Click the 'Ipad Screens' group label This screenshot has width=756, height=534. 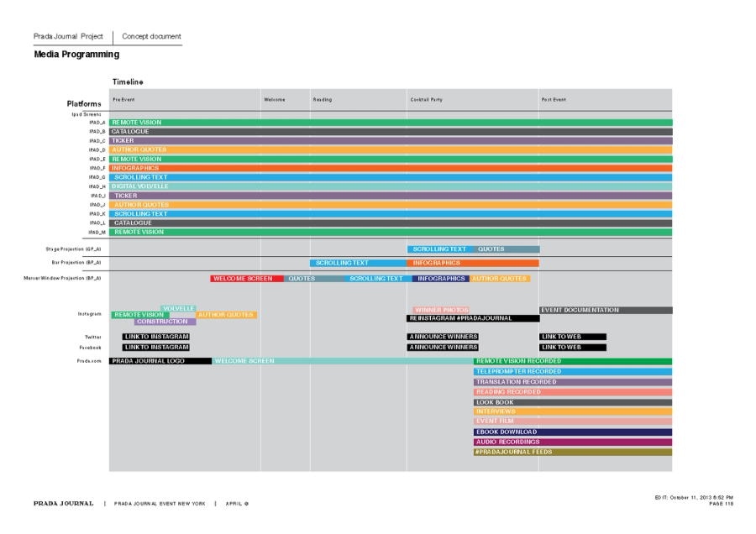click(x=87, y=115)
